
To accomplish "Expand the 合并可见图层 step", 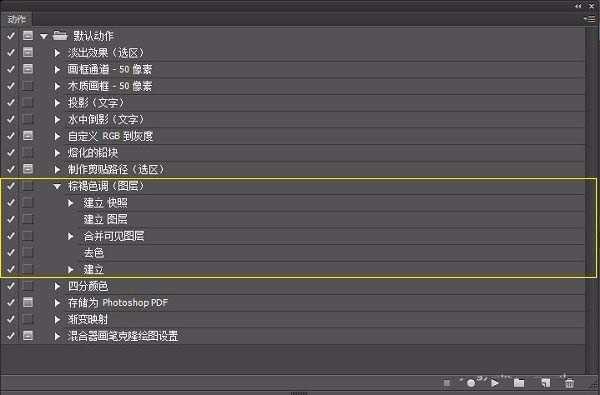I will coord(70,236).
